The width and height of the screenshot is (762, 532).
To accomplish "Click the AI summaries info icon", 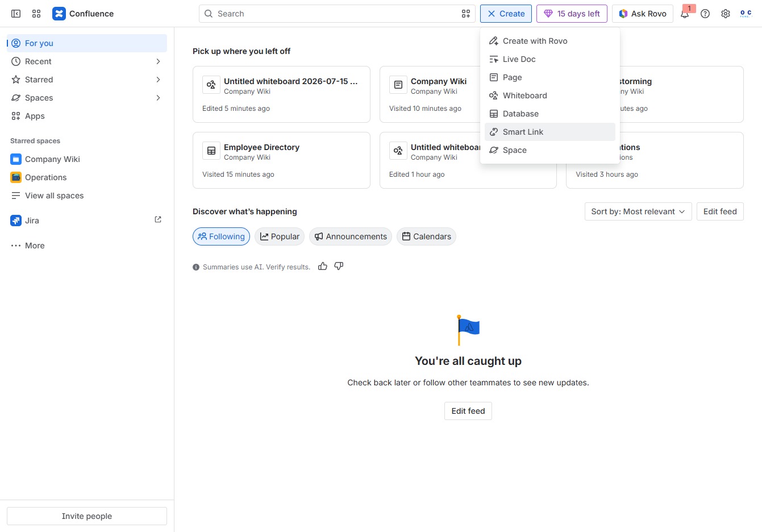I will (x=196, y=267).
